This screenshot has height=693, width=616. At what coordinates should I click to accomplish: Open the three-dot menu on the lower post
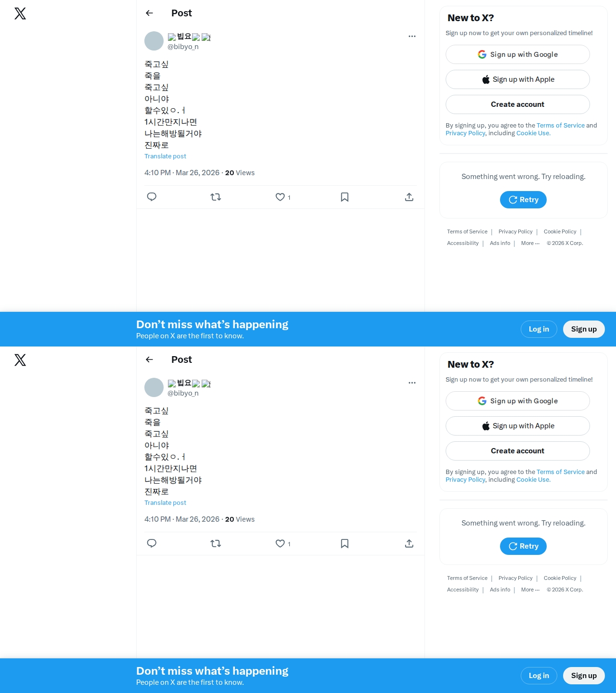coord(412,383)
